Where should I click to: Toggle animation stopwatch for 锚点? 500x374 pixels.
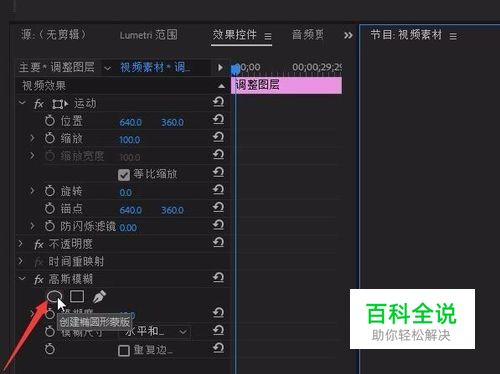(50, 209)
